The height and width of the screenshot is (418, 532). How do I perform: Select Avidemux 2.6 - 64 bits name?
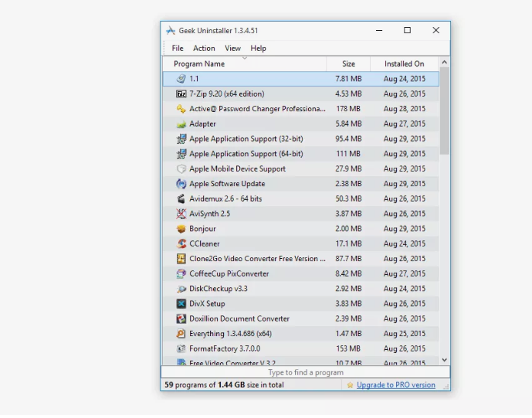225,199
